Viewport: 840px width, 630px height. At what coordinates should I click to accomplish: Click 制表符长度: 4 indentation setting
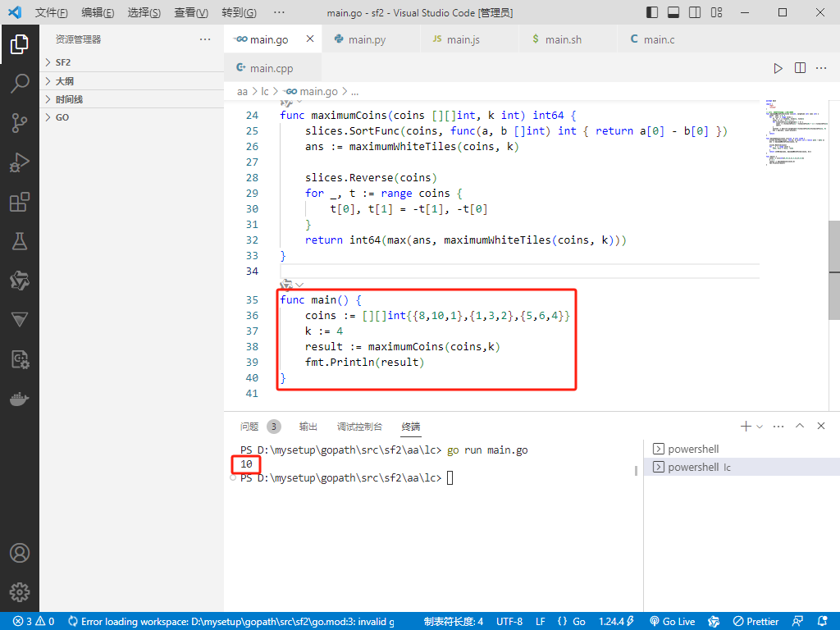click(453, 622)
